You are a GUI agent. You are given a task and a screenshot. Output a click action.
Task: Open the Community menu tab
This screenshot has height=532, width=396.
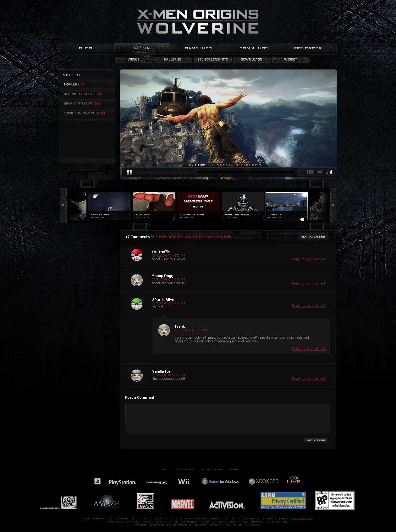pos(254,48)
